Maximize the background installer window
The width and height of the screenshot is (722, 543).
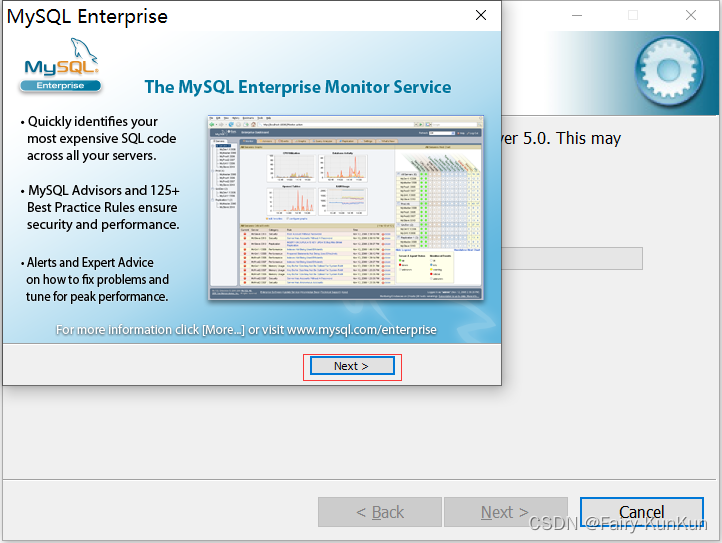click(x=633, y=15)
